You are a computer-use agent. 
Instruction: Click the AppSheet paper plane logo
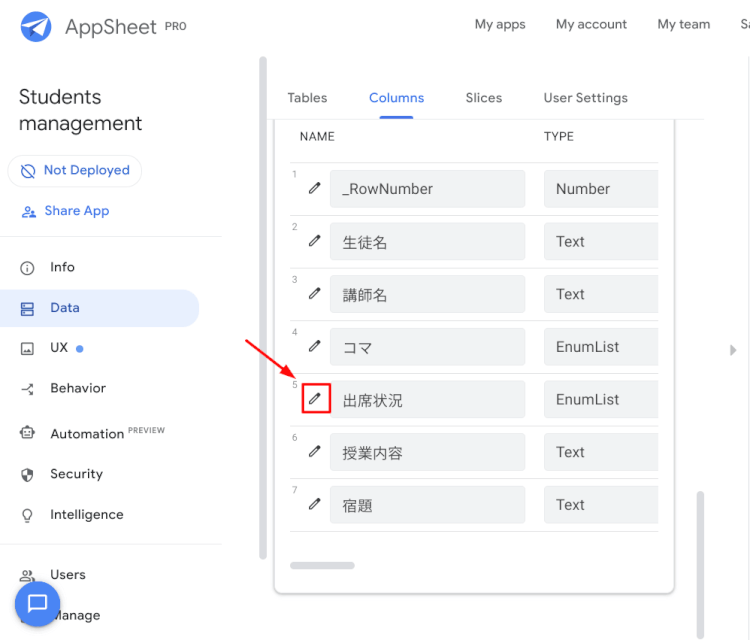coord(36,27)
